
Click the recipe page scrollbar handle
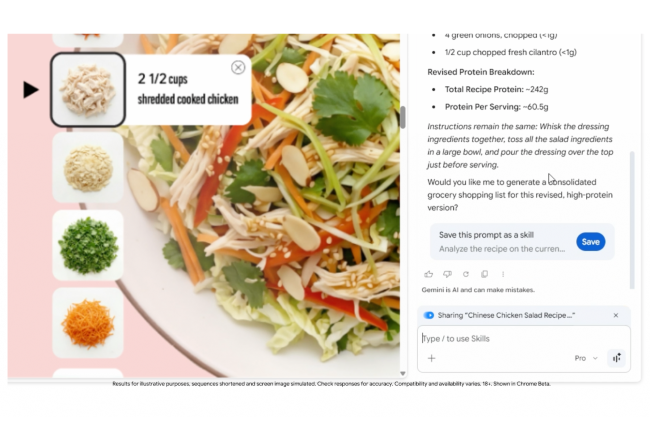tap(403, 117)
